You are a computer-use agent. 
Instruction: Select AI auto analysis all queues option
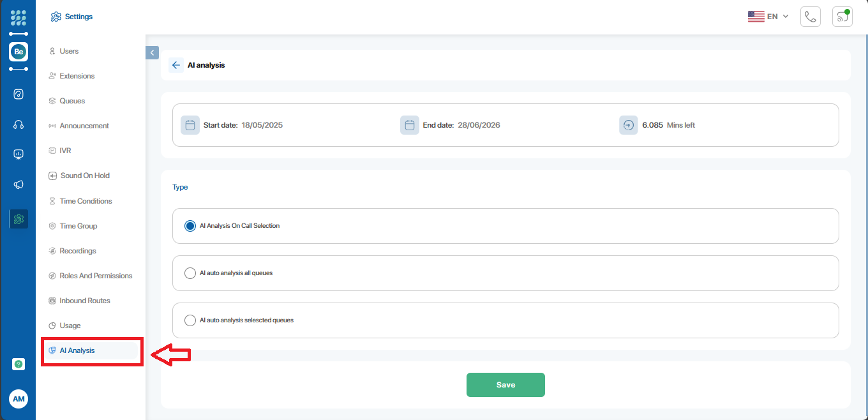point(190,273)
